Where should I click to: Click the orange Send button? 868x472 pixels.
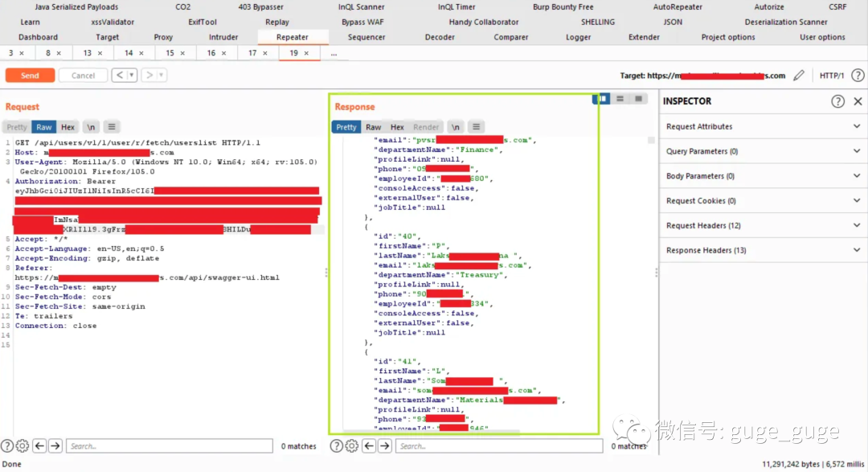[30, 76]
